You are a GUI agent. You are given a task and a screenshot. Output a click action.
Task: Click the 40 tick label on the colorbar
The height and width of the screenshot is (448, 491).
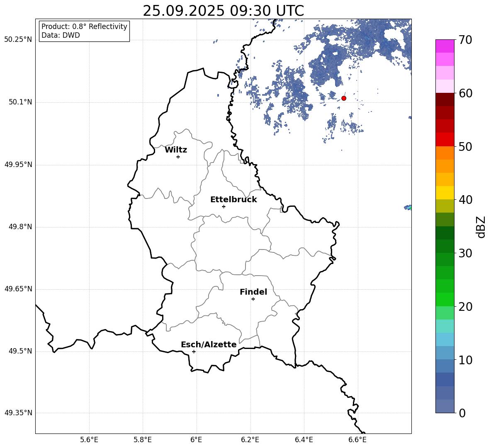tap(465, 200)
